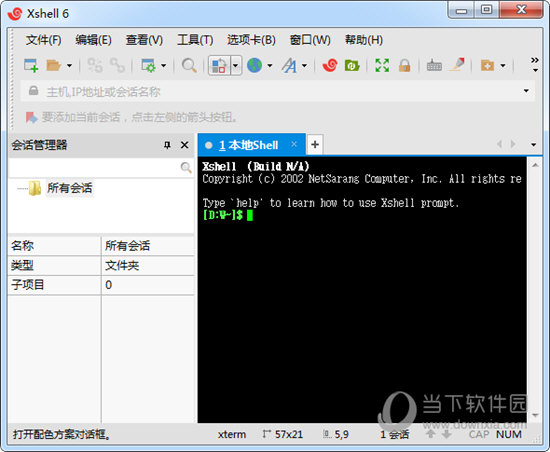
Task: Click the session manager search field
Action: tap(94, 168)
